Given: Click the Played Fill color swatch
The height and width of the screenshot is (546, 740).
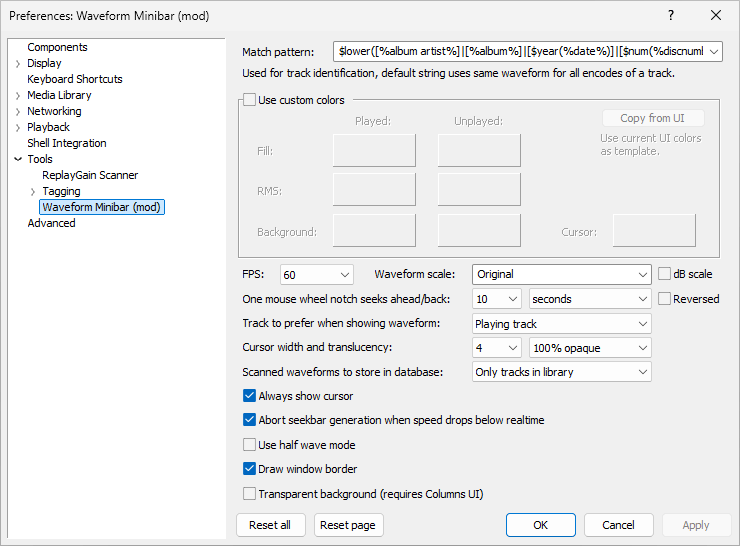Looking at the screenshot, I should (x=374, y=150).
